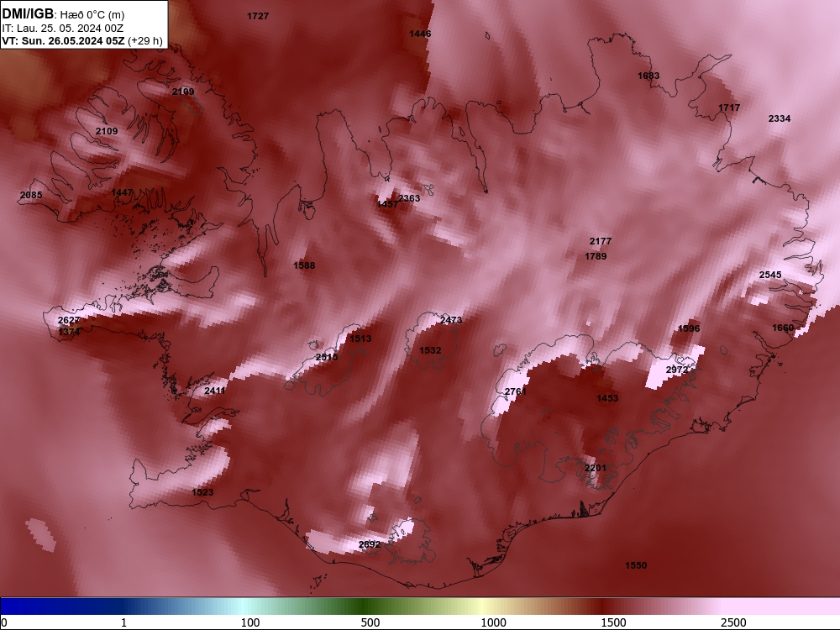
Task: Select the 1789 map value
Action: click(x=596, y=256)
